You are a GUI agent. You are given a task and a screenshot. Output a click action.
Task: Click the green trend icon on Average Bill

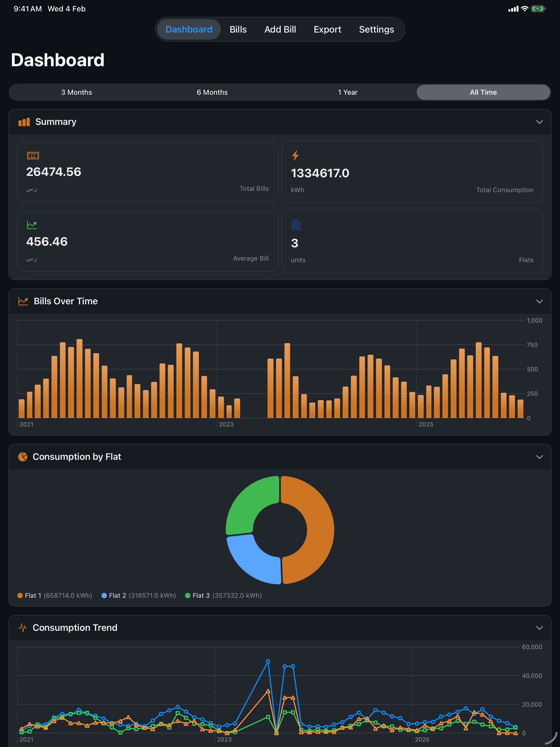tap(32, 225)
